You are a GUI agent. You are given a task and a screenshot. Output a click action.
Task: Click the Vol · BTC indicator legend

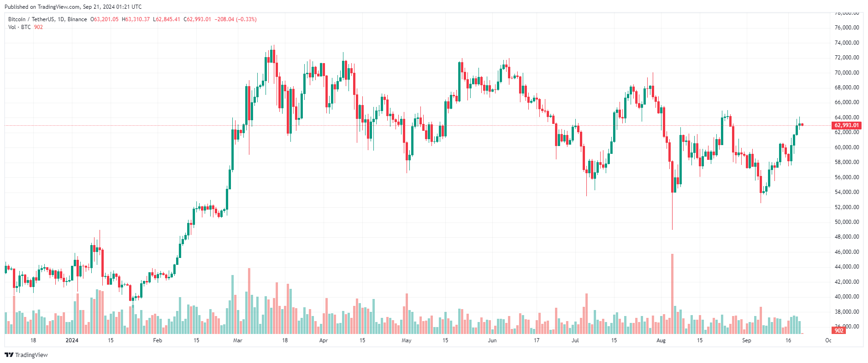click(x=19, y=27)
